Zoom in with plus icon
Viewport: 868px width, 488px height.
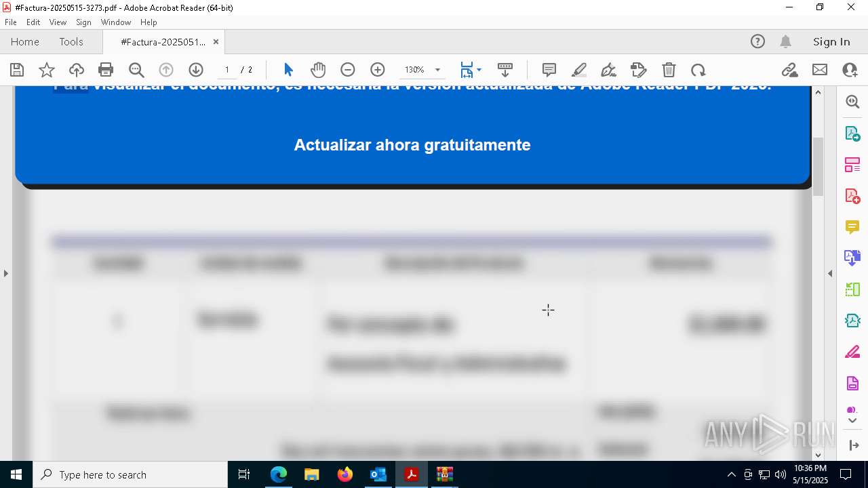378,70
